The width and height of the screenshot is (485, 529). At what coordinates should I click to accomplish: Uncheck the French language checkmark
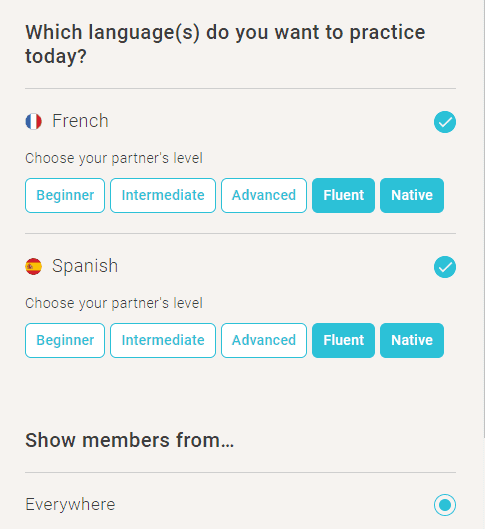[x=445, y=122]
